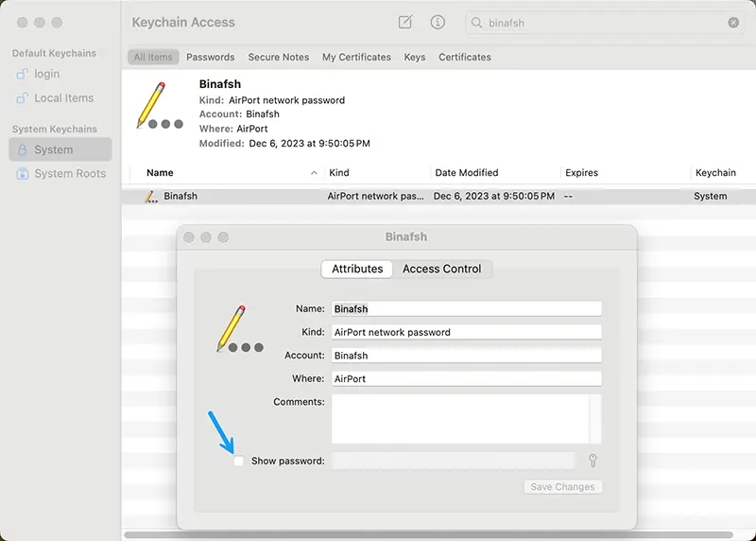Click the Where field showing AirPort
The width and height of the screenshot is (756, 541).
[466, 378]
